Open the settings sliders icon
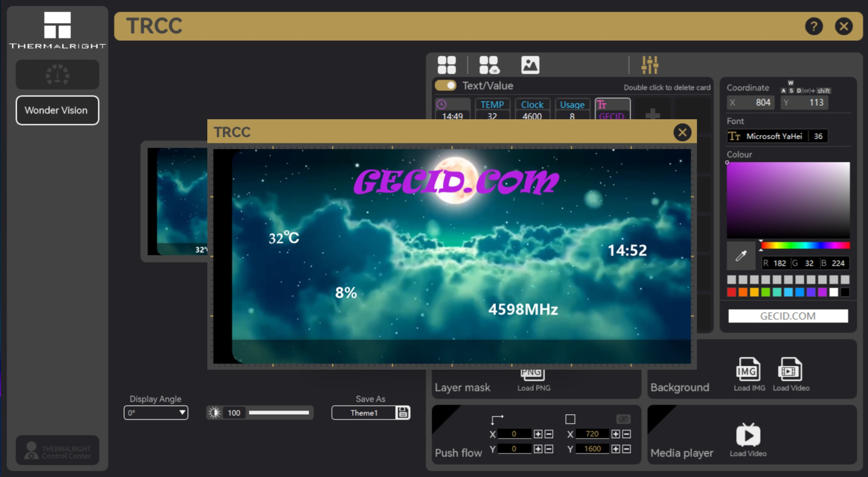 click(649, 65)
